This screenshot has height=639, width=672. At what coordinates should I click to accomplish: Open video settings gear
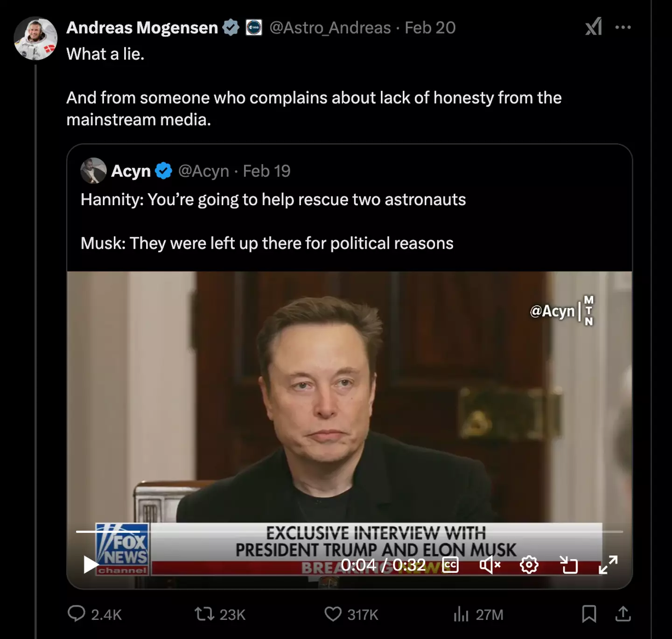point(529,565)
